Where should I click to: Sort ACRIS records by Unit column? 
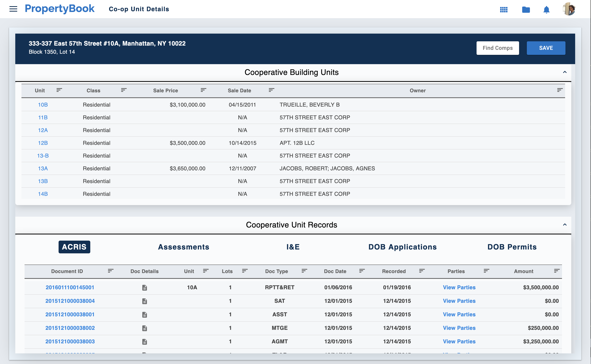coord(206,271)
